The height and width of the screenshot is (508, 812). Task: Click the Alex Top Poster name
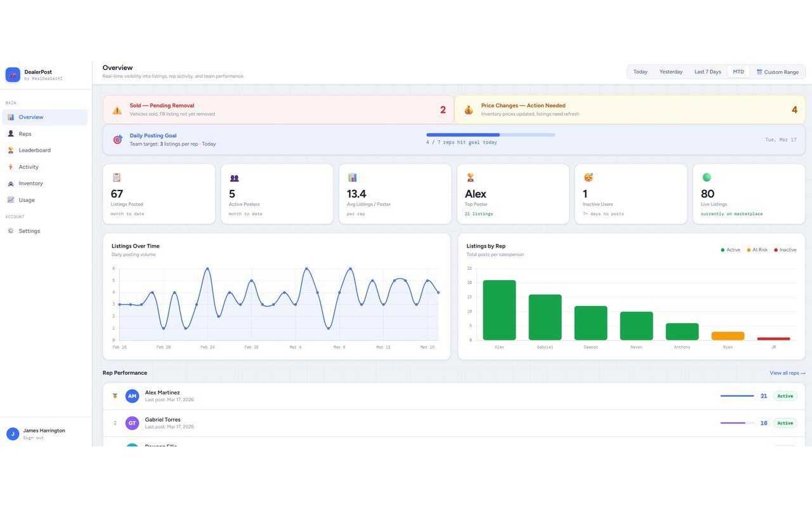tap(476, 194)
